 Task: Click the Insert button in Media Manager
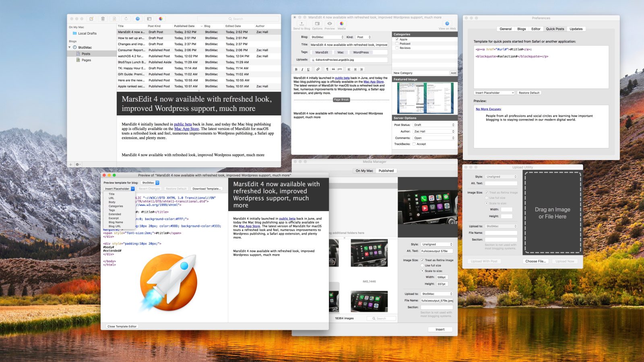click(440, 329)
